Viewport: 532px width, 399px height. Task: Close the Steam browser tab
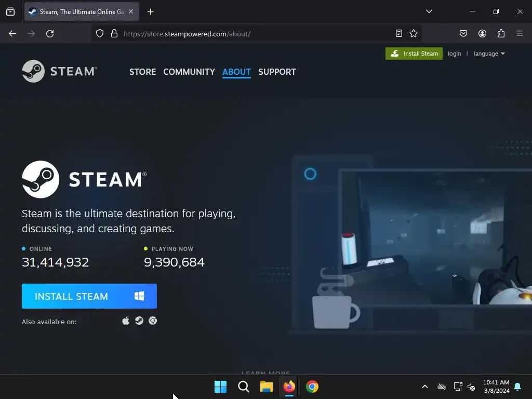pyautogui.click(x=131, y=11)
